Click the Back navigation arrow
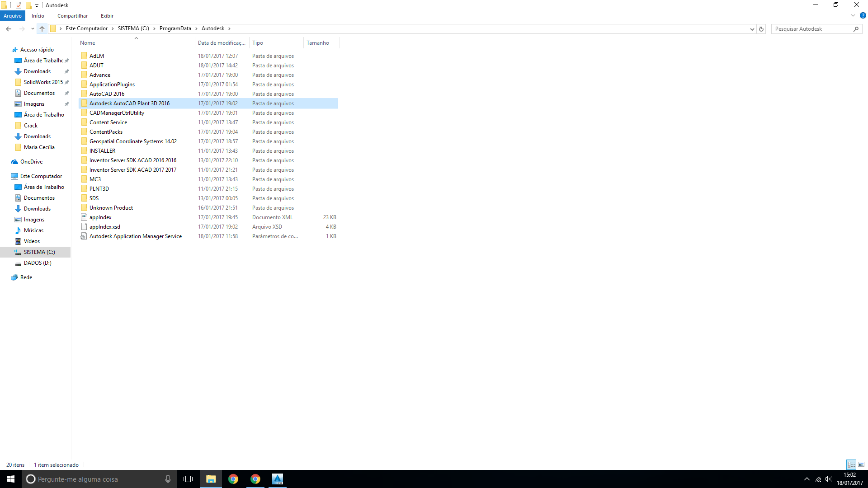Viewport: 868px width, 488px height. (9, 28)
